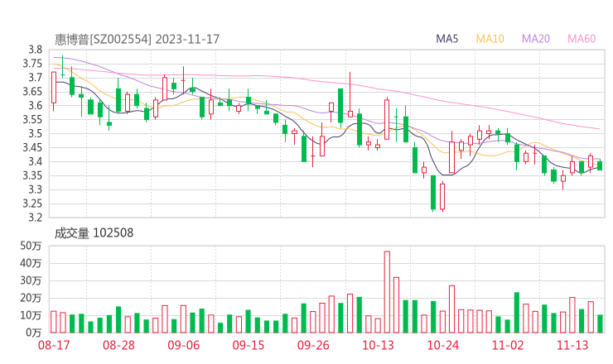Image resolution: width=613 pixels, height=364 pixels.
Task: Click the 11-13 date axis label
Action: click(572, 345)
